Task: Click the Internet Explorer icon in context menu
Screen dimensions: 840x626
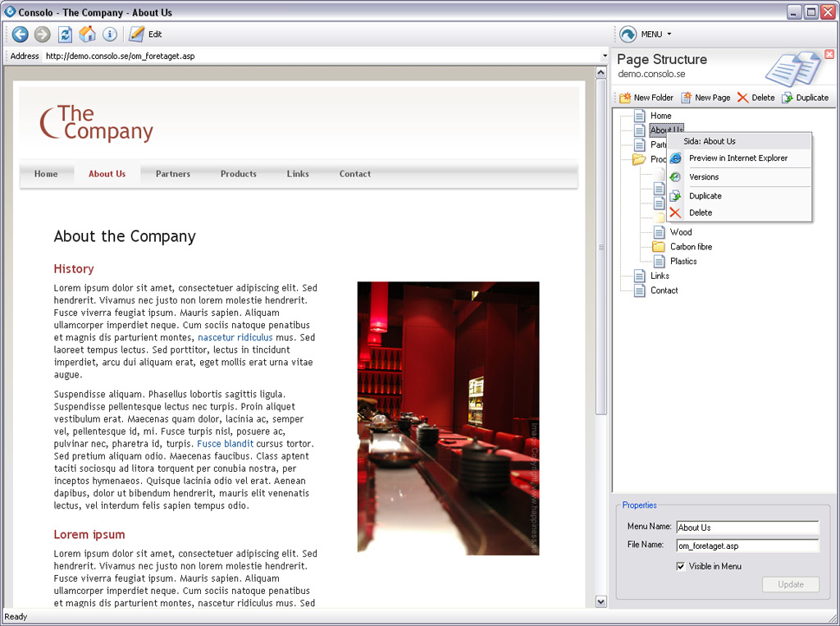Action: pos(676,158)
